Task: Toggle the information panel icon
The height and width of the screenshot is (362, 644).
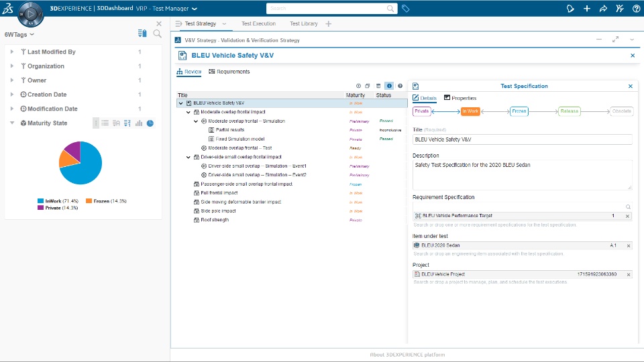Action: pos(389,86)
